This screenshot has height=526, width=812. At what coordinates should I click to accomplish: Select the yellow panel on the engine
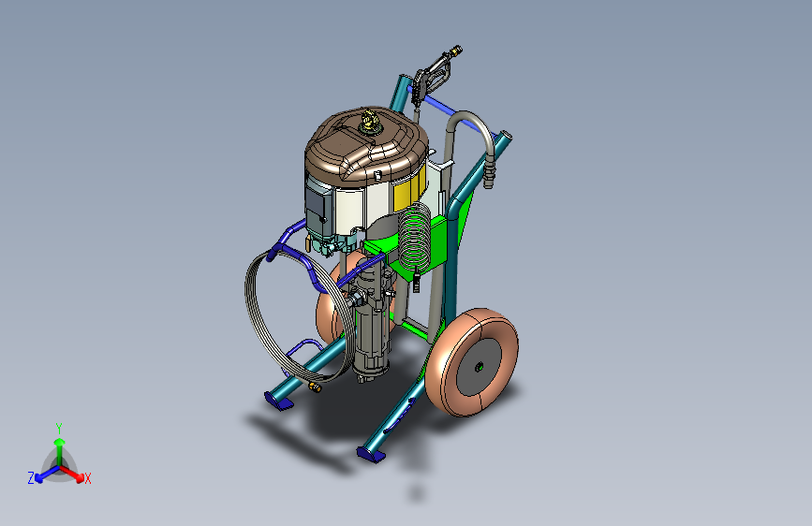[x=409, y=189]
